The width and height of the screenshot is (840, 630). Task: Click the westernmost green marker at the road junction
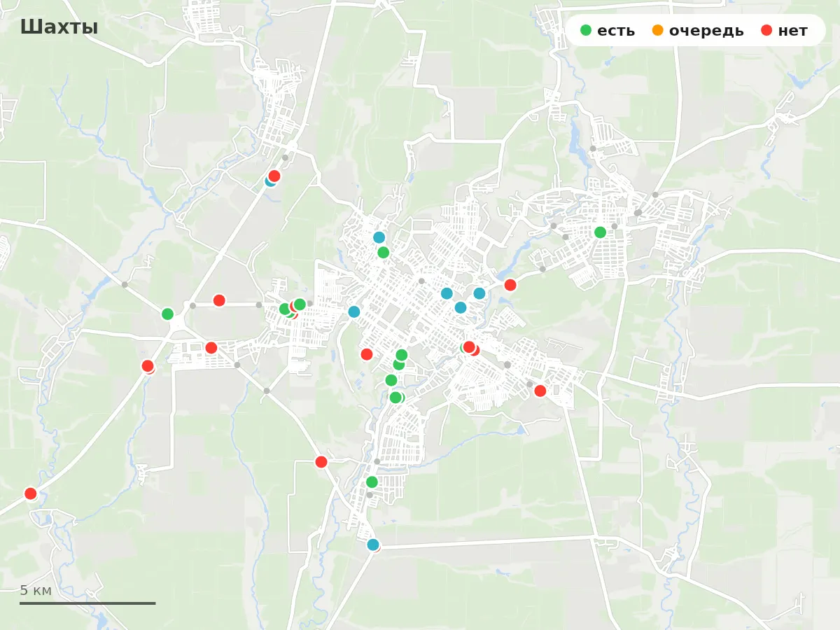click(167, 314)
